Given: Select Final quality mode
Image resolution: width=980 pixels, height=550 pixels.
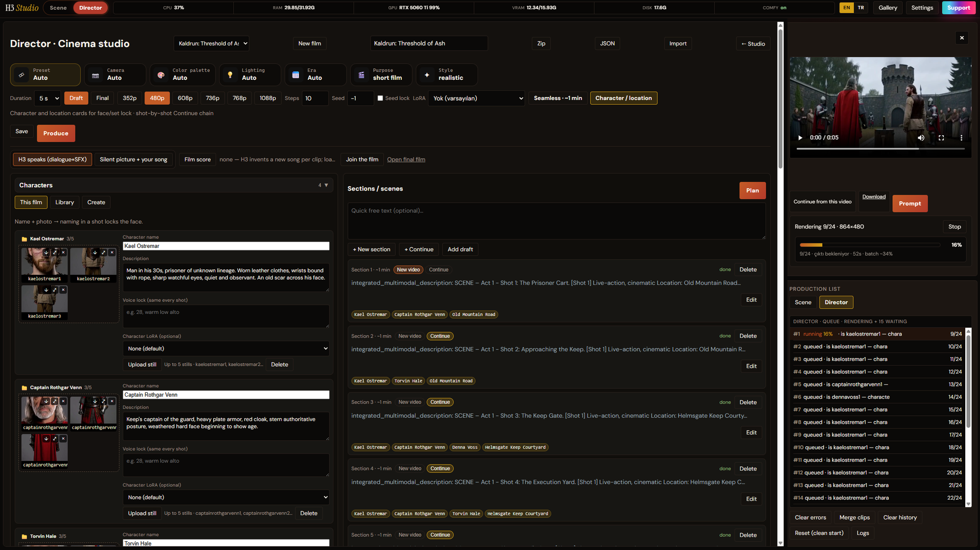Looking at the screenshot, I should [x=102, y=98].
